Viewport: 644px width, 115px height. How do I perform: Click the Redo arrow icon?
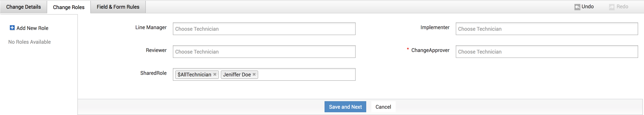pos(612,7)
